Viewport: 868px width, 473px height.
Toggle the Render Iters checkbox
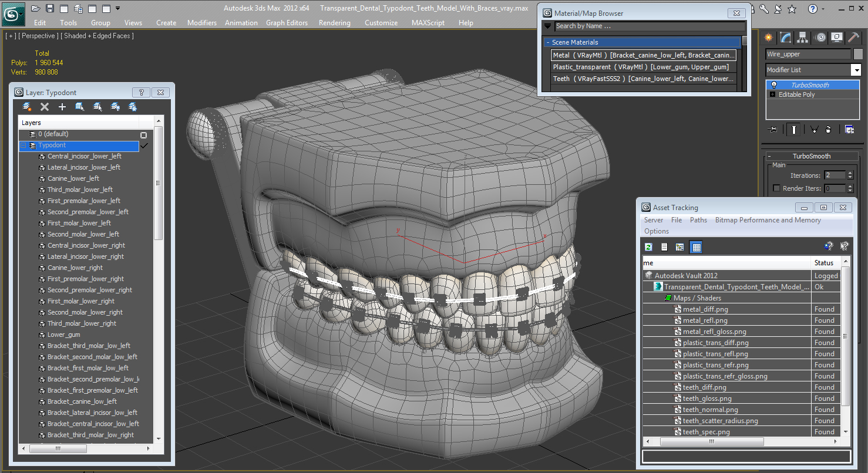777,188
